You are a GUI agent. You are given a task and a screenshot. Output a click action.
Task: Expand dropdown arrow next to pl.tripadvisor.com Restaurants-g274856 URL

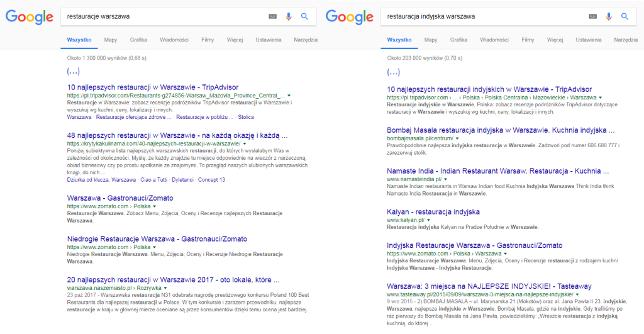tap(289, 96)
